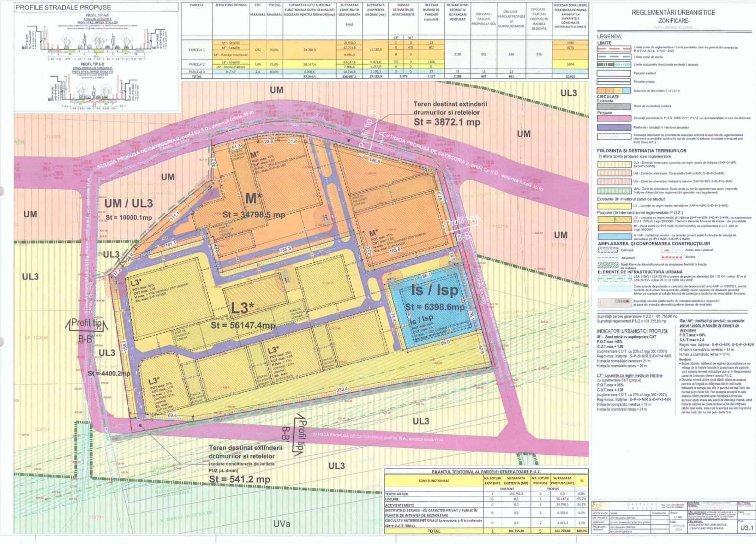The width and height of the screenshot is (756, 544).
Task: Click the 'St = 56147.4mp' area label
Action: [x=243, y=325]
